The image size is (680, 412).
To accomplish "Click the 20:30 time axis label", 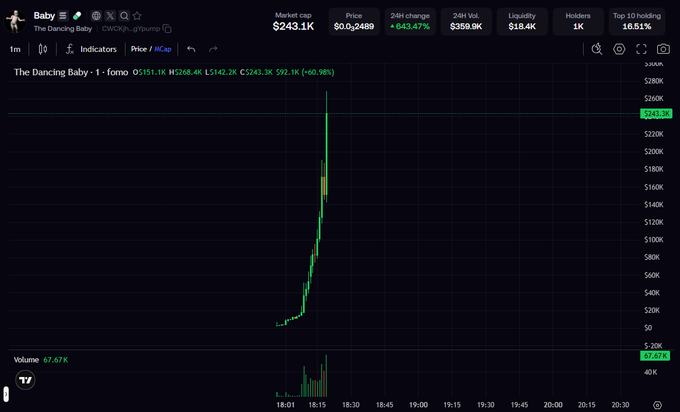I will [620, 405].
